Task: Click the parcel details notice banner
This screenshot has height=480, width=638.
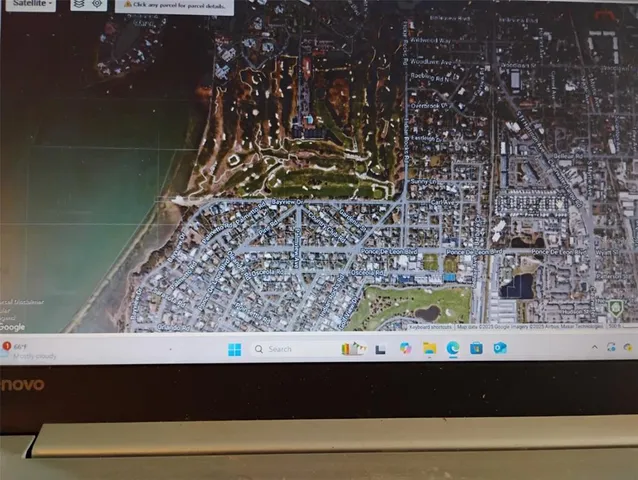Action: click(x=175, y=6)
